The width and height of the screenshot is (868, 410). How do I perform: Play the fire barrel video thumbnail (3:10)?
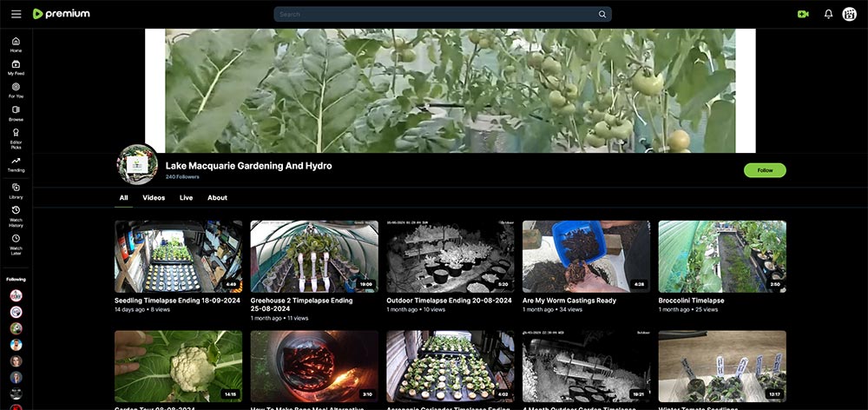click(314, 367)
